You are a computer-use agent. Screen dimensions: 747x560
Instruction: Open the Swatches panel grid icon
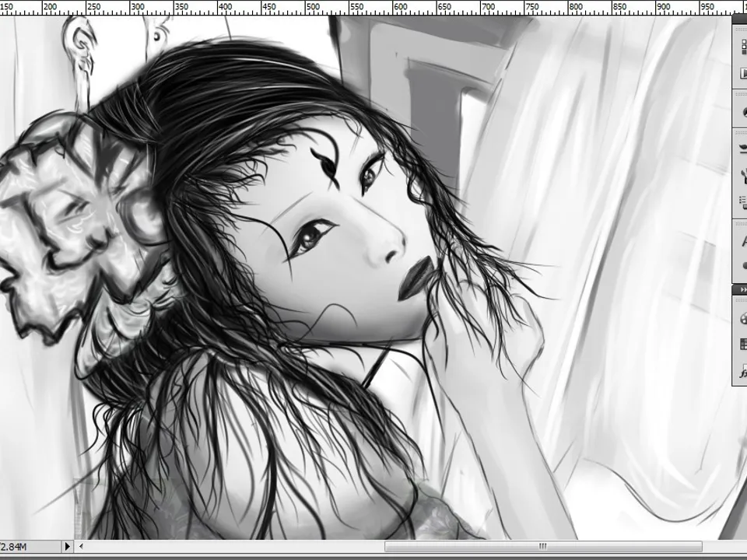[x=742, y=345]
